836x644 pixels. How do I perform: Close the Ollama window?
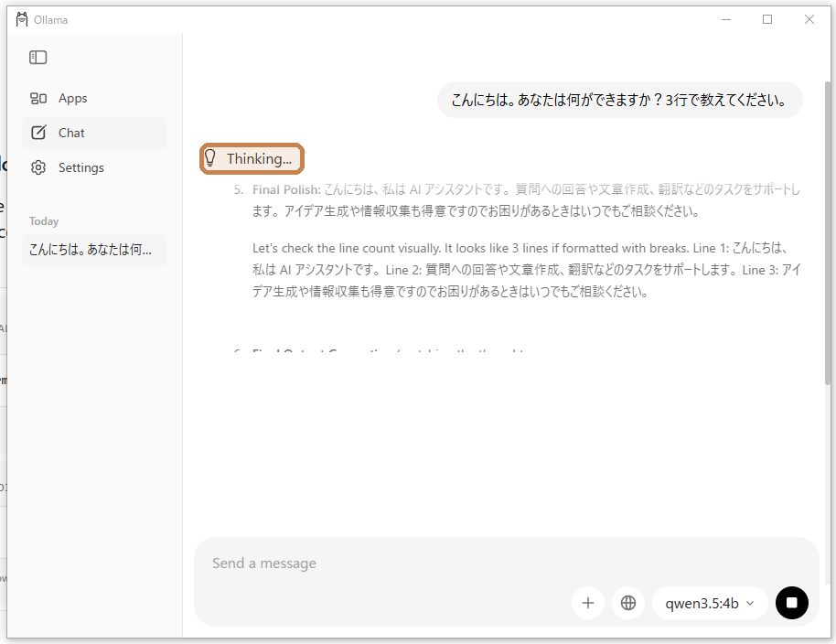[x=809, y=20]
